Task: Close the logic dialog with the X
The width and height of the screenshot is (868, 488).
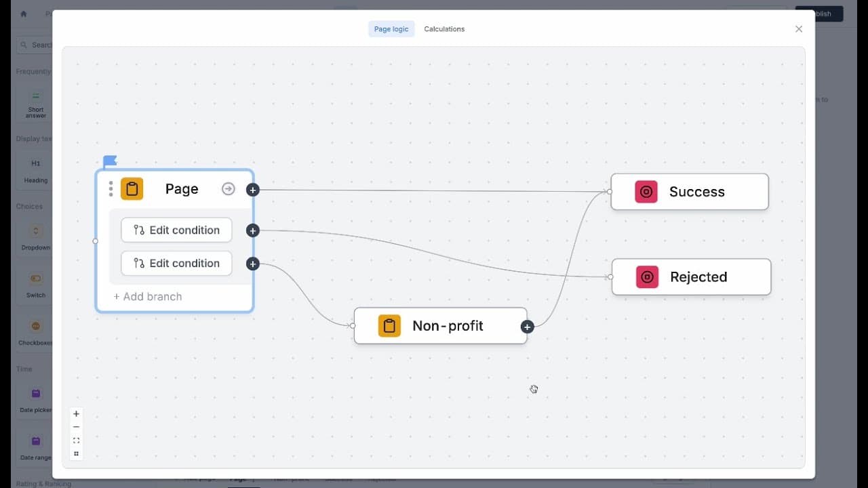Action: 799,29
